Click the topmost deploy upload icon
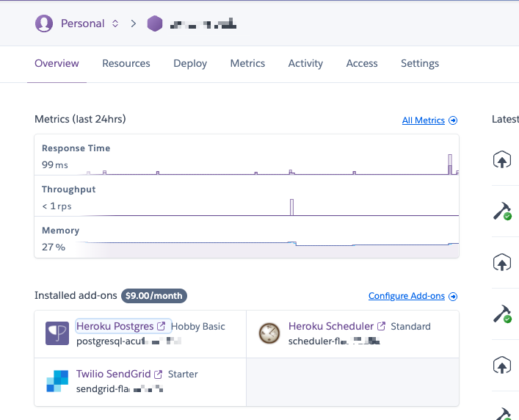The image size is (519, 420). coord(502,159)
